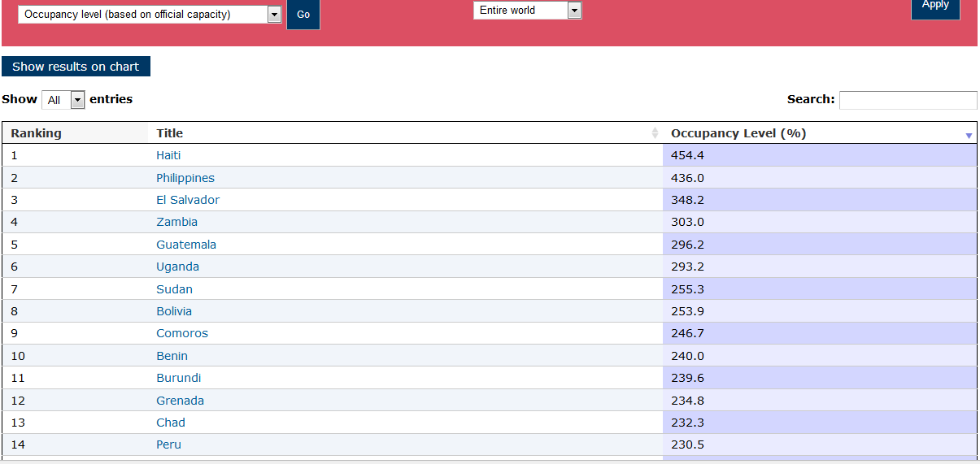Sort table by Ranking column header
980x464 pixels.
(36, 133)
